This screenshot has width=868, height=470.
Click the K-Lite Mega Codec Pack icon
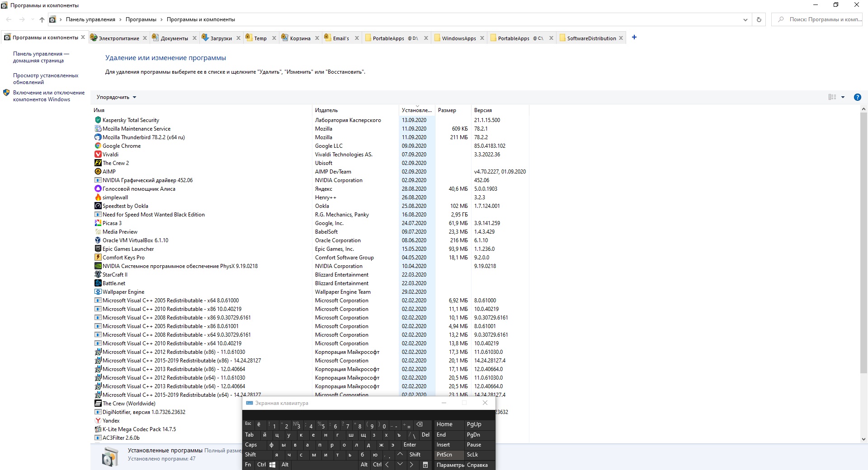coord(98,429)
